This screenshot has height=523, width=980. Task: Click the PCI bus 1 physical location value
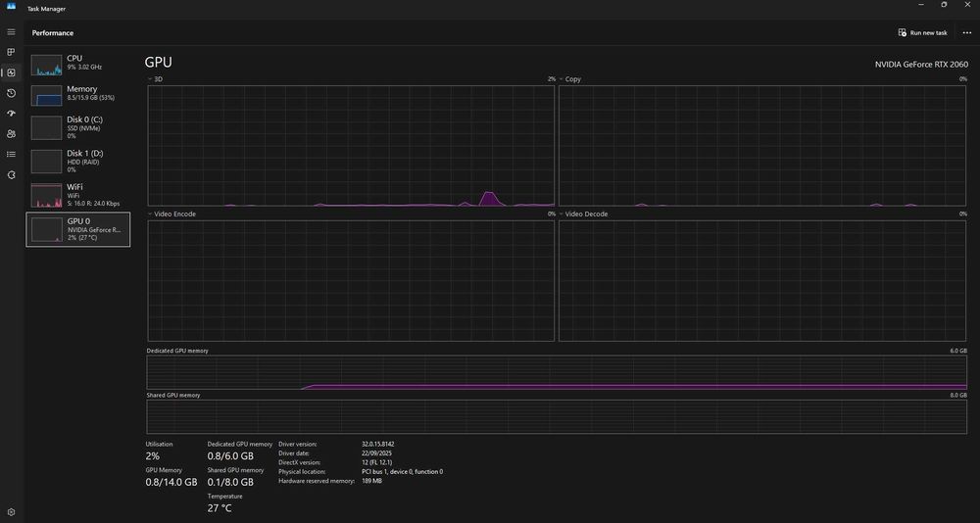point(402,472)
